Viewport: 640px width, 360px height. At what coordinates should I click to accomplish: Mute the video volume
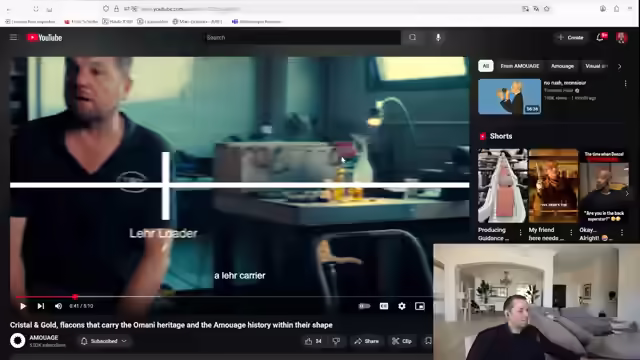tap(58, 306)
